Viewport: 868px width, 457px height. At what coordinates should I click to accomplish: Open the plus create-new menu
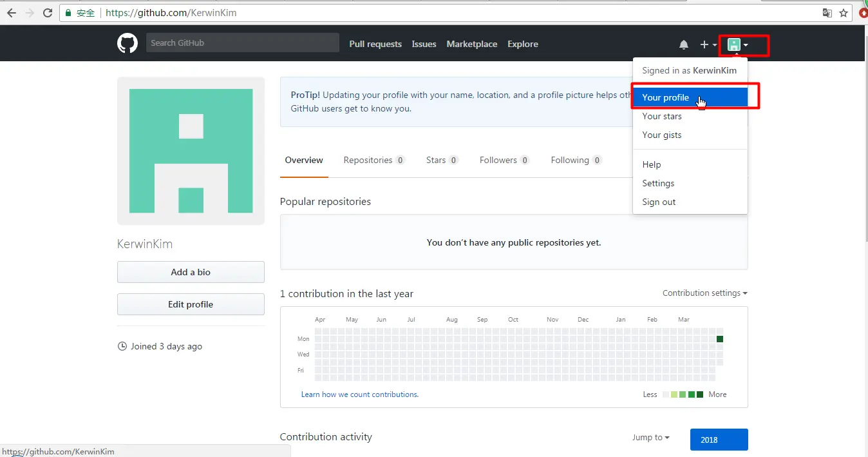click(708, 44)
